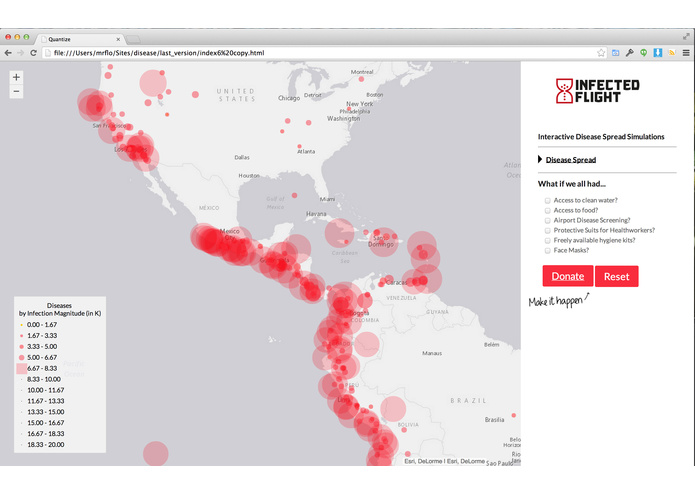Check the Access to clean water option
Screen dimensions: 695x494
click(x=547, y=201)
